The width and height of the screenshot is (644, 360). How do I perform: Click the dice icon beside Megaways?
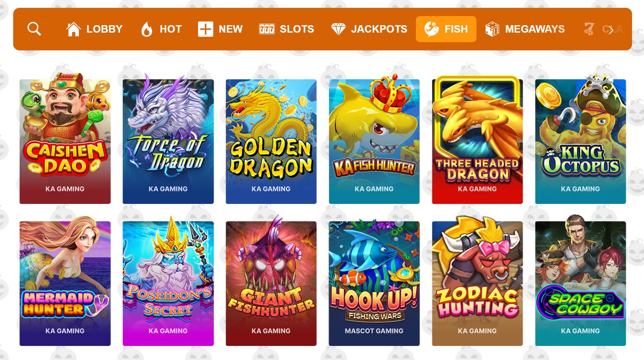click(492, 29)
